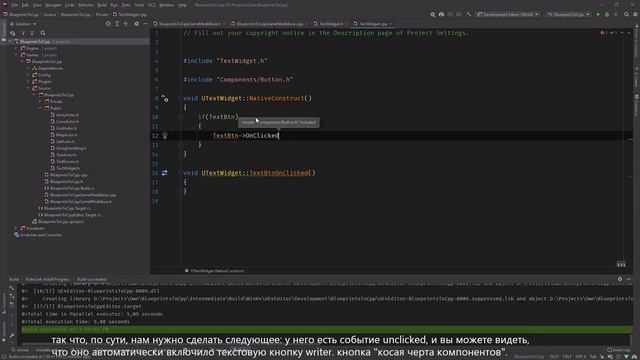Open the Build menu
The image size is (640, 360).
(102, 5)
